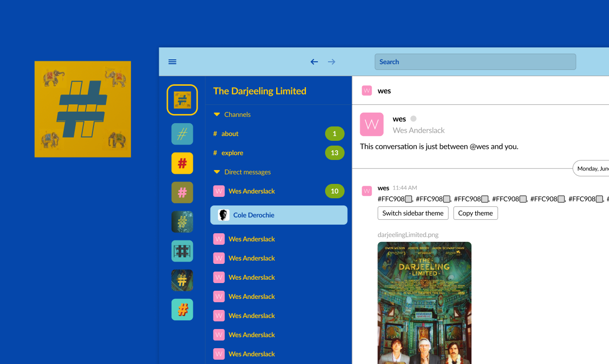Click the wes name in conversation header
Image resolution: width=609 pixels, height=364 pixels.
(384, 91)
